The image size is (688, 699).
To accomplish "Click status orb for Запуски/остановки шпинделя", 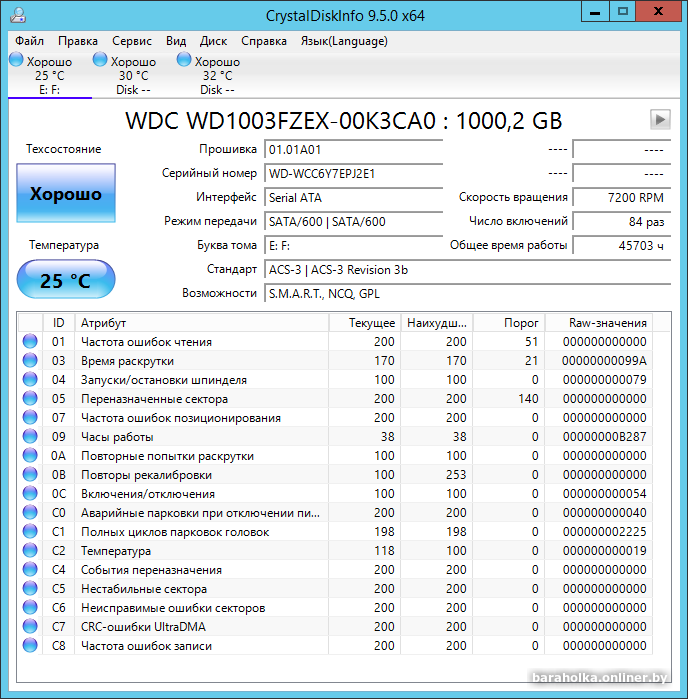I will tap(30, 379).
